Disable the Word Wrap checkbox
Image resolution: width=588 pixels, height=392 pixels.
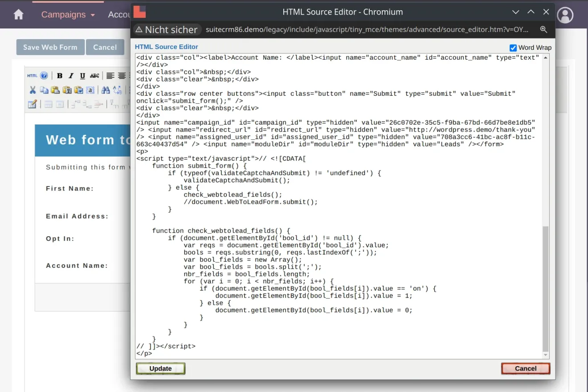pos(513,47)
